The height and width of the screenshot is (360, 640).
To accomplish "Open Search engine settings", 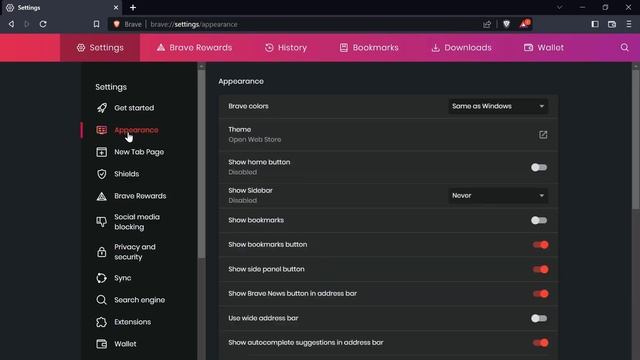I will coord(140,300).
